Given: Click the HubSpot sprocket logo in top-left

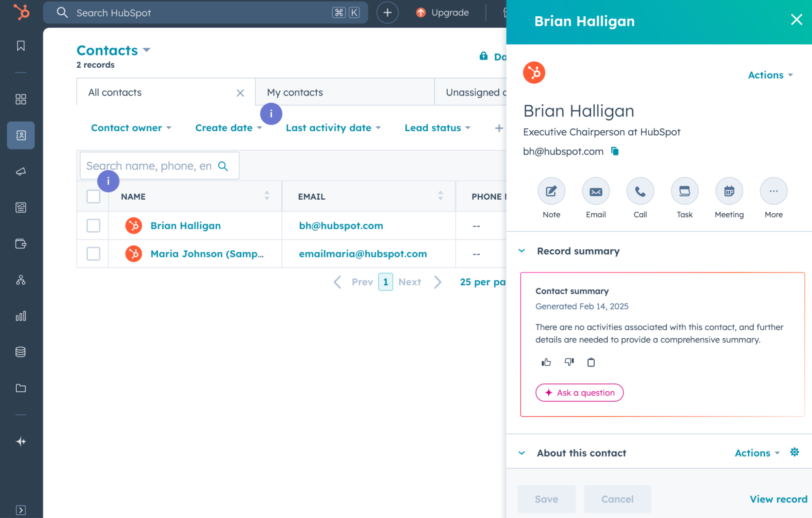Looking at the screenshot, I should [x=21, y=12].
